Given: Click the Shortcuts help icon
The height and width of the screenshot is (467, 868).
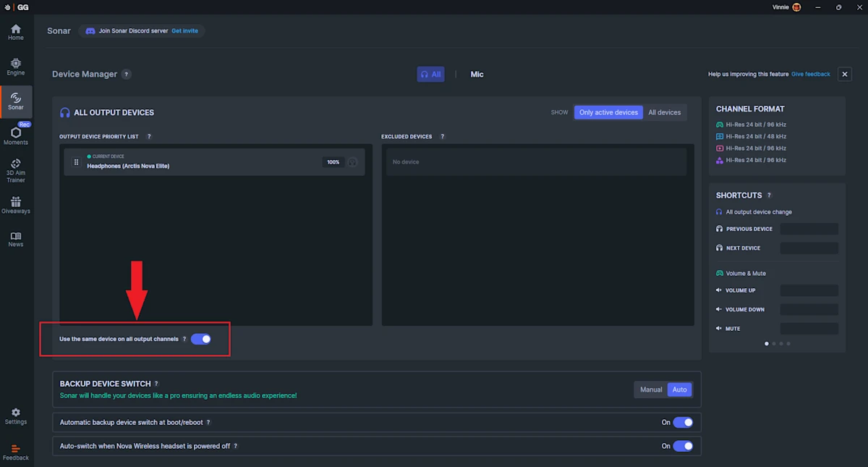Looking at the screenshot, I should pyautogui.click(x=769, y=195).
